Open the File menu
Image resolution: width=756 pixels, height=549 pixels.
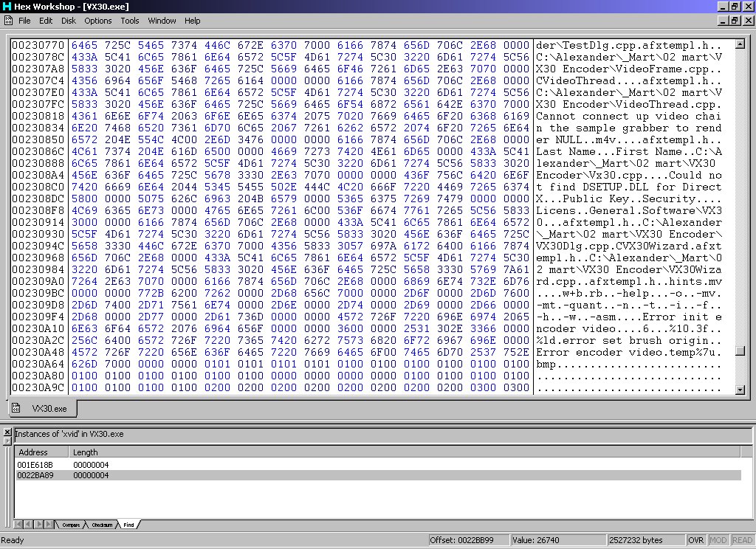(x=24, y=21)
